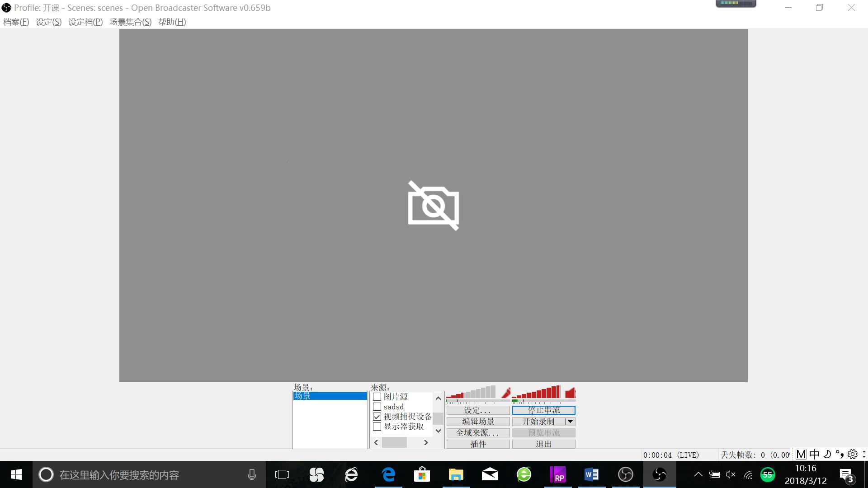
Task: Open the four-petal swirl app on the taskbar
Action: (316, 474)
